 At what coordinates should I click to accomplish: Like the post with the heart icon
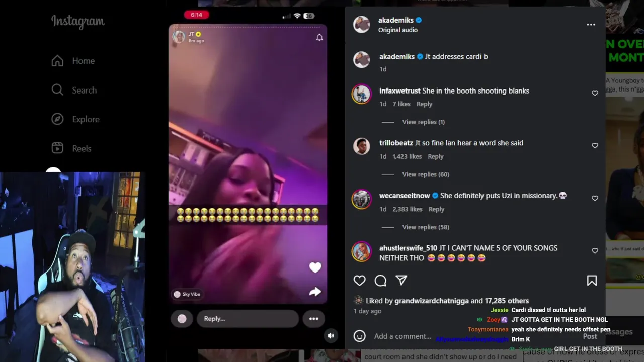click(x=359, y=281)
